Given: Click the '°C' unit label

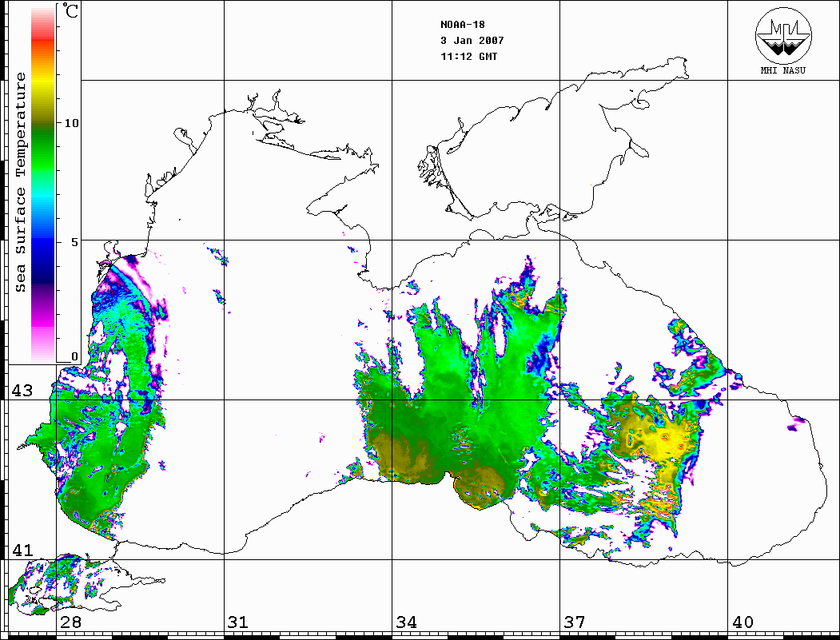Looking at the screenshot, I should (x=70, y=10).
